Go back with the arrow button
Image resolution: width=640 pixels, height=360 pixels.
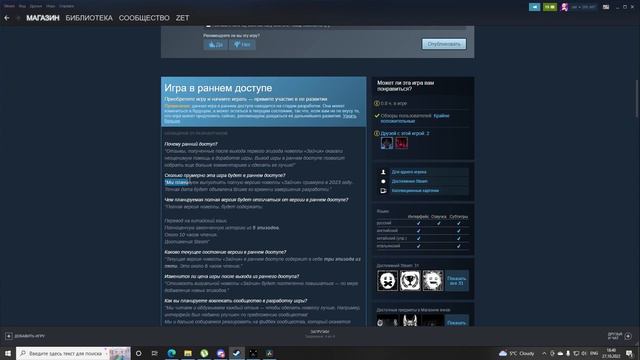[x=7, y=18]
